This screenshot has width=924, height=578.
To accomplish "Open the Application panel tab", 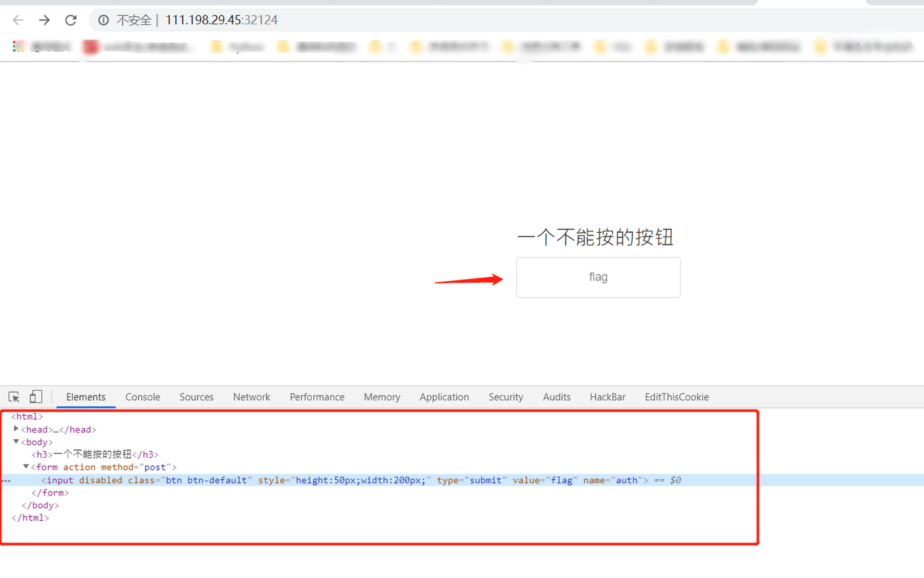I will click(x=444, y=397).
